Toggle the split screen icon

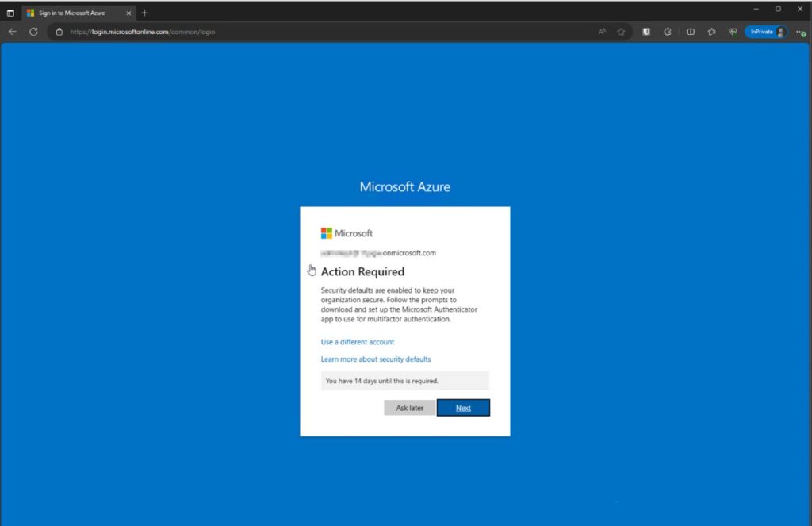pos(690,32)
